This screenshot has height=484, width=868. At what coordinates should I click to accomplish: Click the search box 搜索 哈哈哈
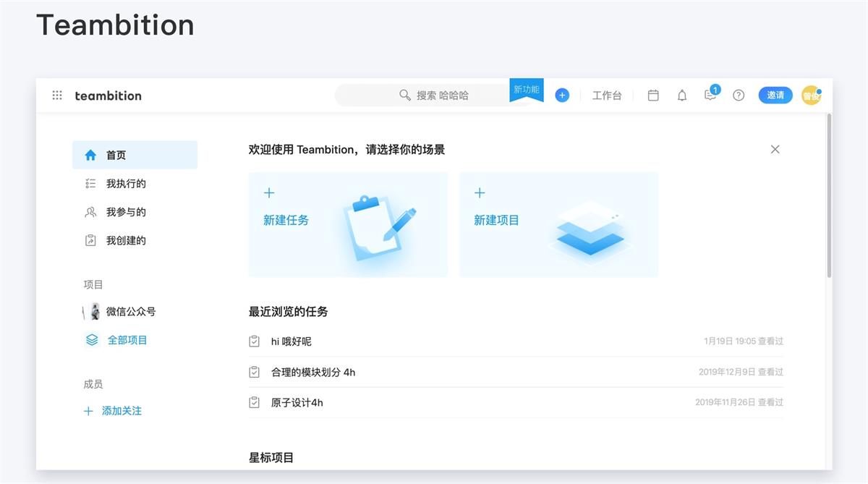click(x=434, y=95)
